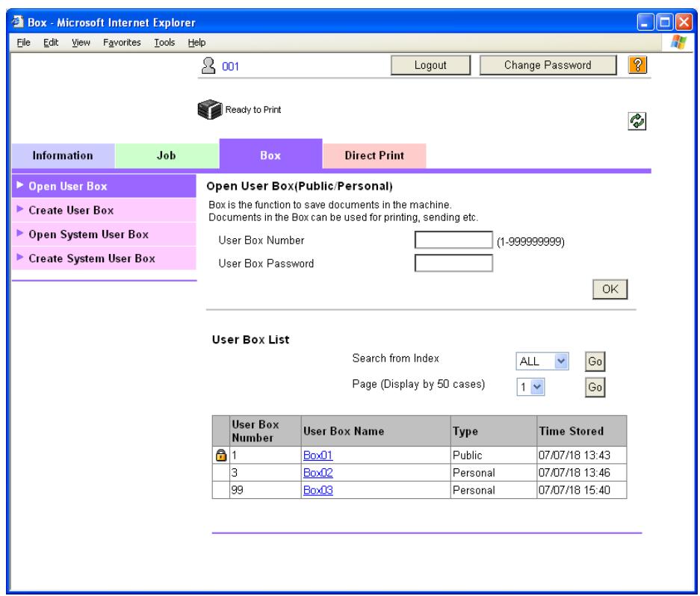Click the user icon beside 001
Viewport: 700px width, 596px height.
pos(208,66)
